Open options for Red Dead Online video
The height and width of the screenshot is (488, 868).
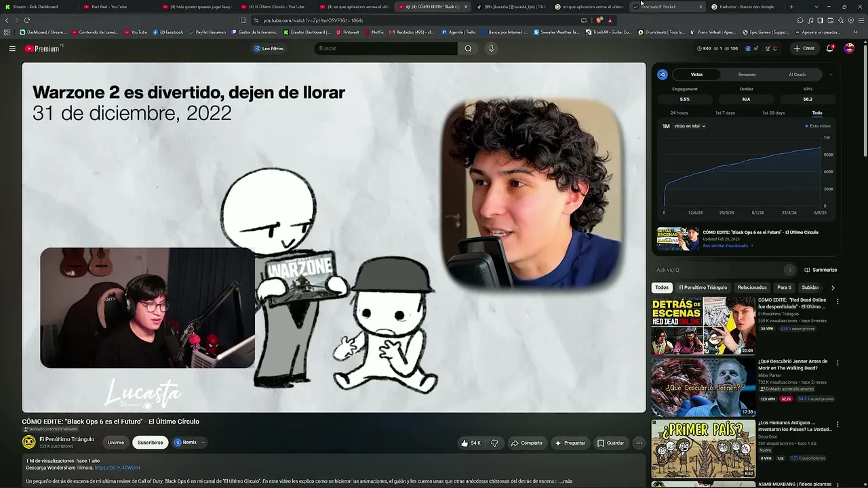(837, 302)
